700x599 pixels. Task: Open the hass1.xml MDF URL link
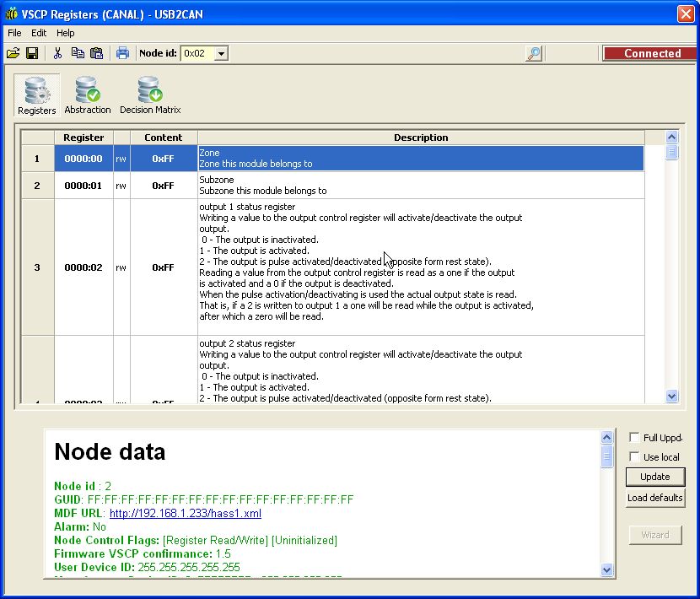point(185,513)
